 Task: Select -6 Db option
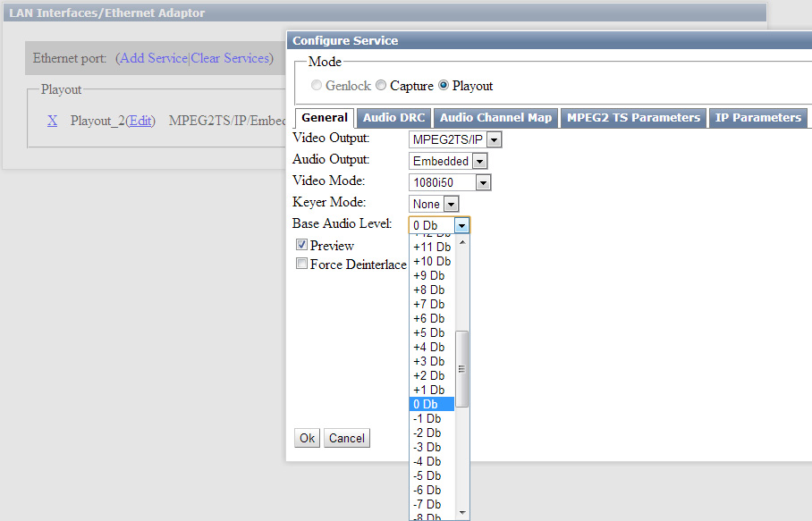[x=432, y=490]
